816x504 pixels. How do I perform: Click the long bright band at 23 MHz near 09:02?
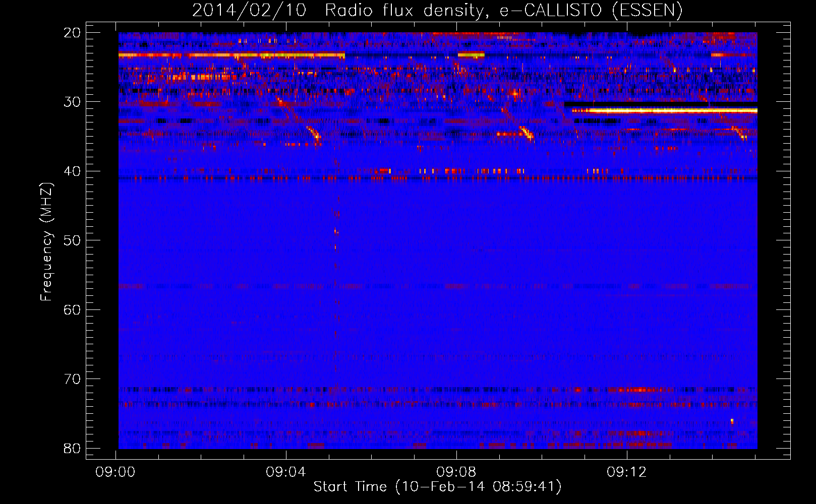point(232,55)
